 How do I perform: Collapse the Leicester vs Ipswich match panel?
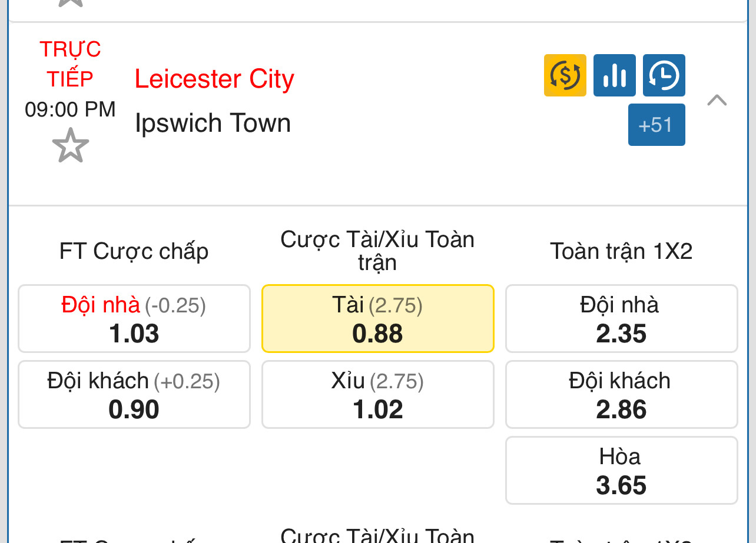point(717,100)
